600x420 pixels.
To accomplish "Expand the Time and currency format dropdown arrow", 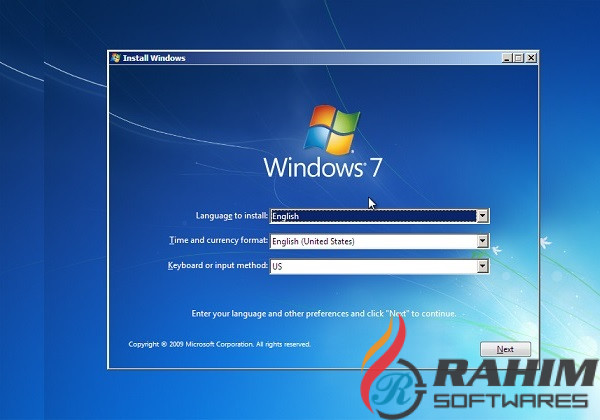I will (483, 241).
